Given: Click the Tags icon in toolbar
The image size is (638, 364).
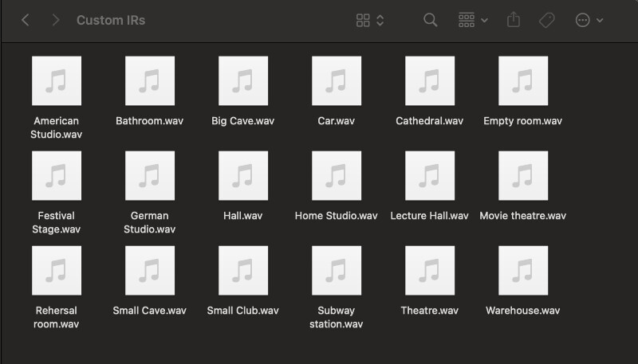Looking at the screenshot, I should [x=547, y=20].
